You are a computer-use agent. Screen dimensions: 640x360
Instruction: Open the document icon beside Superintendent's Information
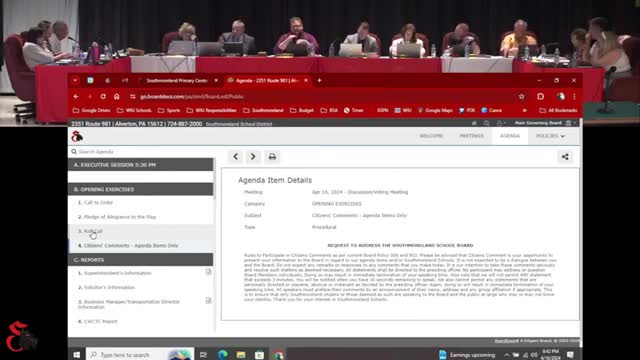coord(209,272)
